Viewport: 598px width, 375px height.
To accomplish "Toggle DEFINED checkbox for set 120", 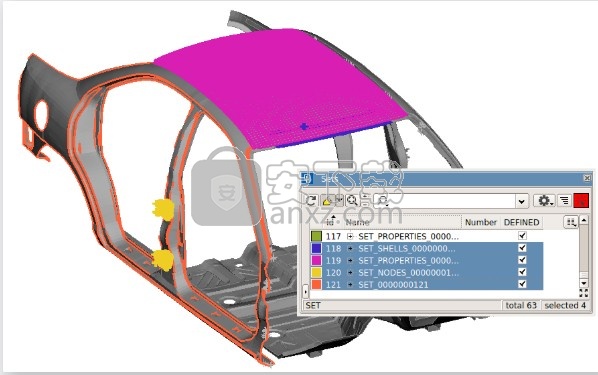I will (x=522, y=272).
